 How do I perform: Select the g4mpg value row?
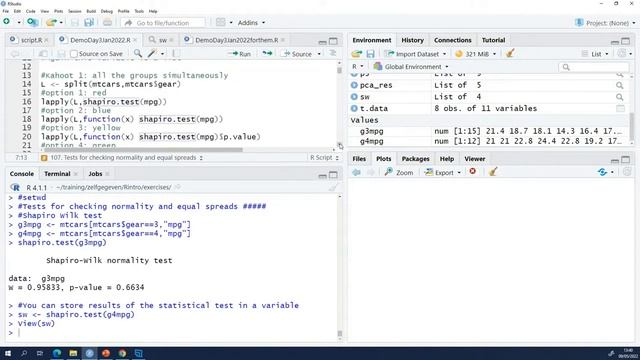click(489, 141)
